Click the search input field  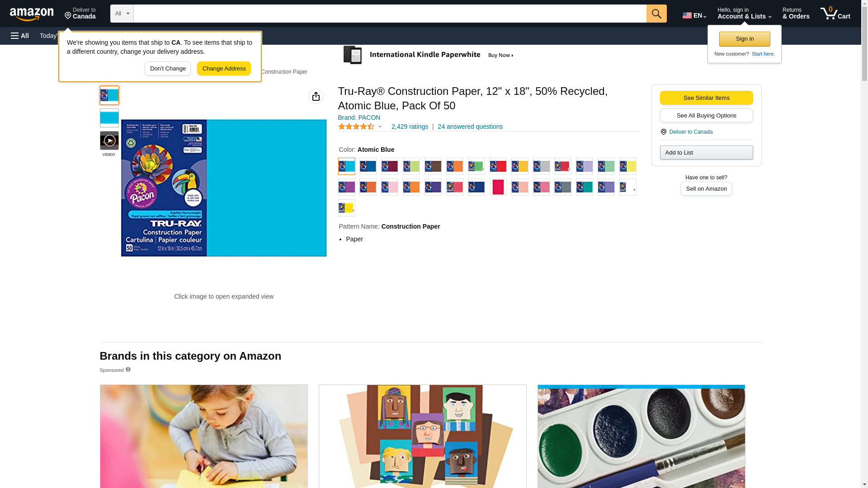point(390,14)
